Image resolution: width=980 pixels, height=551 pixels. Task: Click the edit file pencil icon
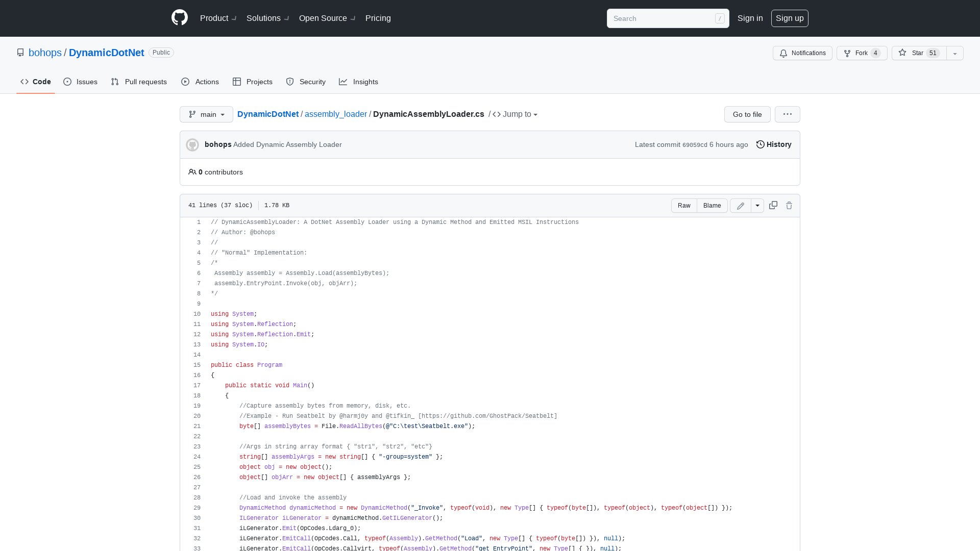tap(741, 205)
